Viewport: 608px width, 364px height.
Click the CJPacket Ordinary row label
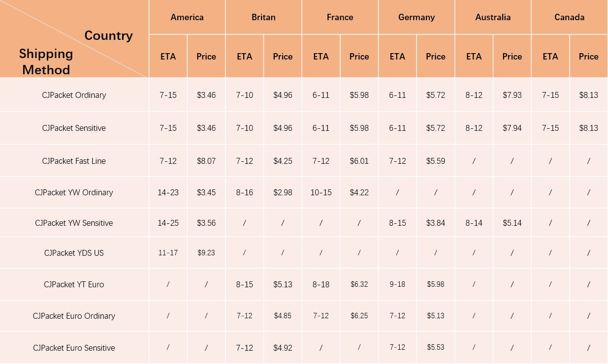coord(74,95)
